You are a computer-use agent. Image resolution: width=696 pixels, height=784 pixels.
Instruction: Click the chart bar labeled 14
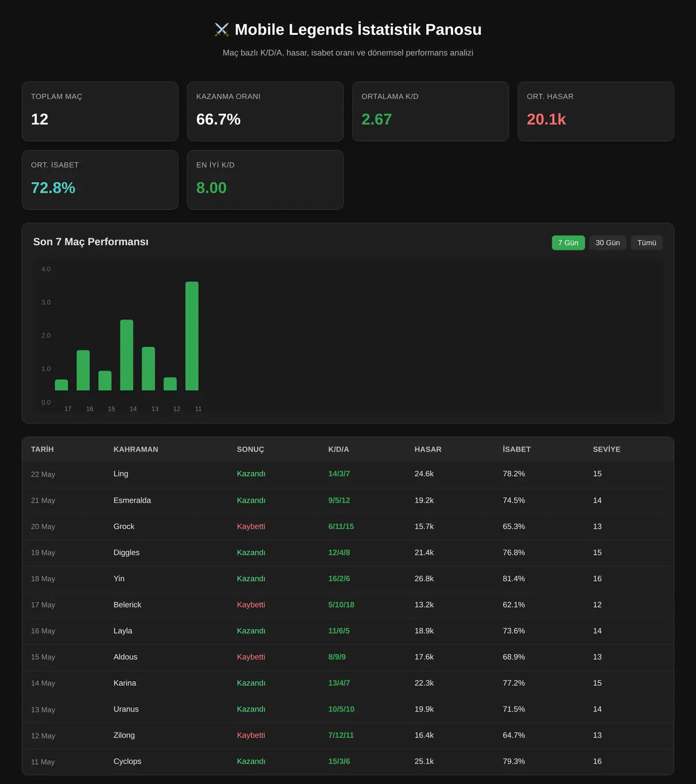point(126,355)
